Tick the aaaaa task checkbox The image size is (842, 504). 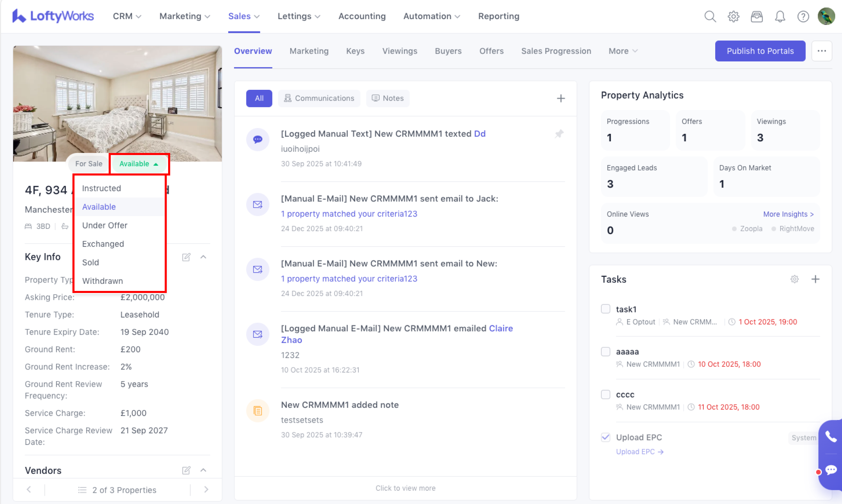tap(606, 351)
